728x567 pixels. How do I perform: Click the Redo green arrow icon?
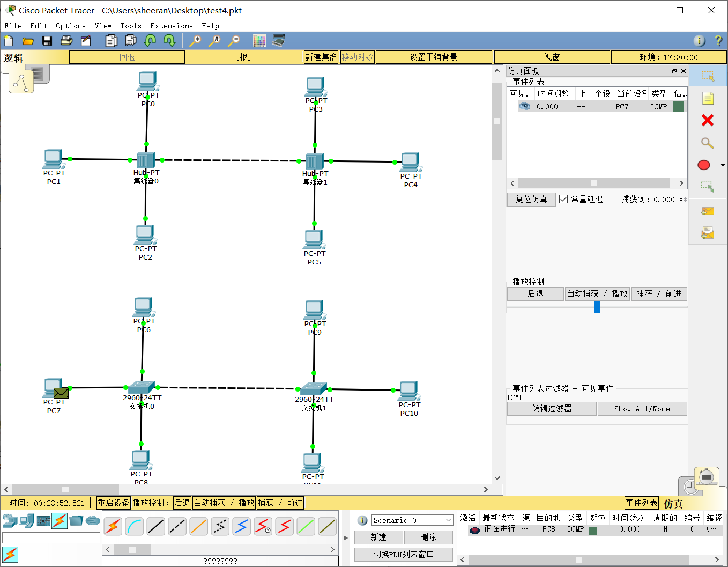point(169,41)
